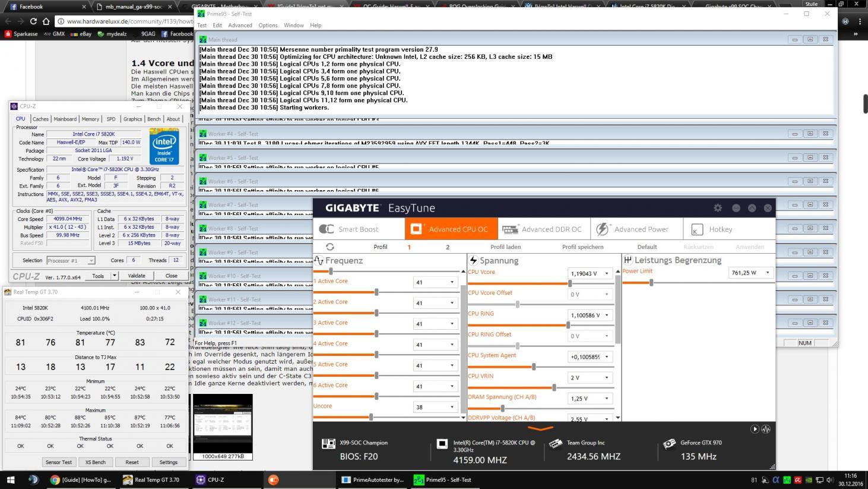This screenshot has width=868, height=489.
Task: Switch to Advanced CPU OC tab
Action: coord(450,229)
